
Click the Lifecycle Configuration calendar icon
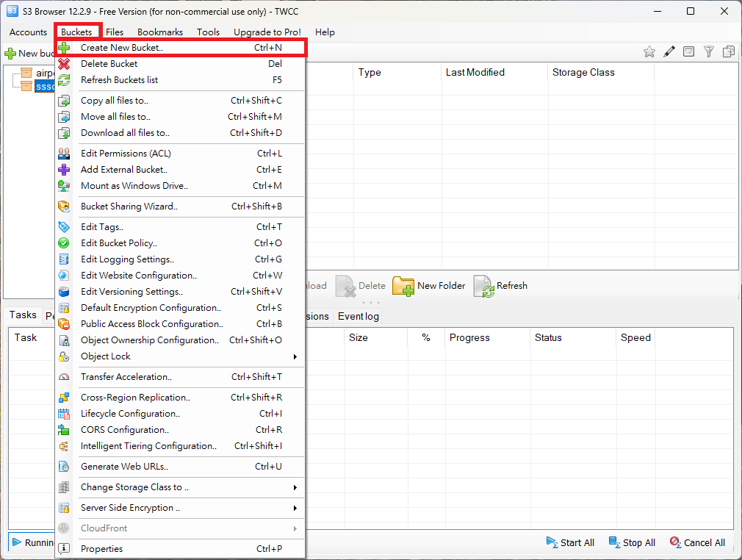tap(64, 414)
